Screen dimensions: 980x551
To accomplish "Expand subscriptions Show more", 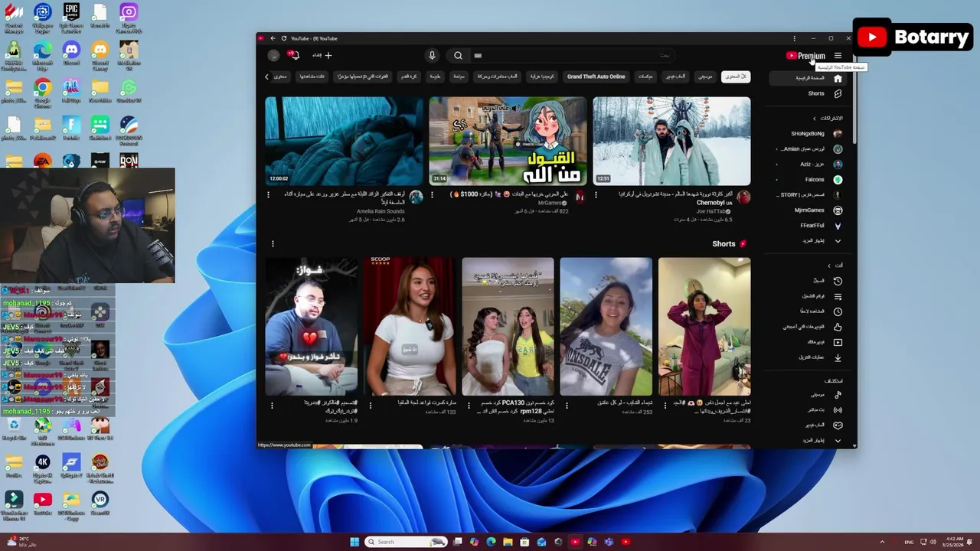I will (x=806, y=241).
